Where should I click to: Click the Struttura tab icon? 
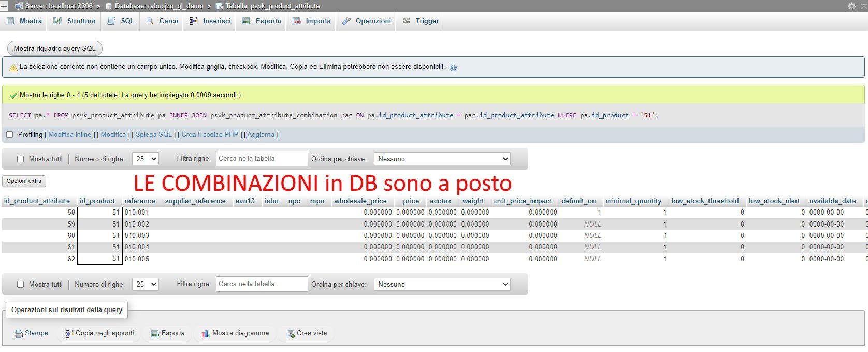pos(57,21)
